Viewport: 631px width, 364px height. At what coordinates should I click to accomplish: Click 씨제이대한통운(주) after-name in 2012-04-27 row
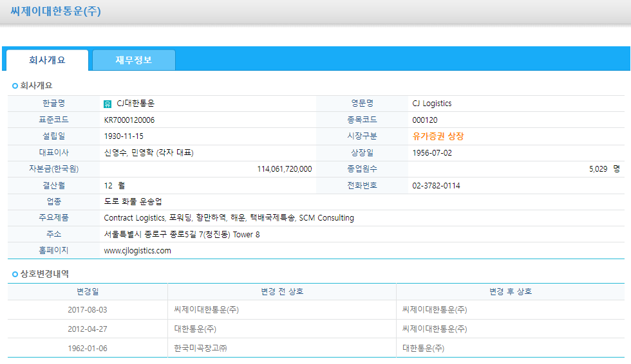435,329
